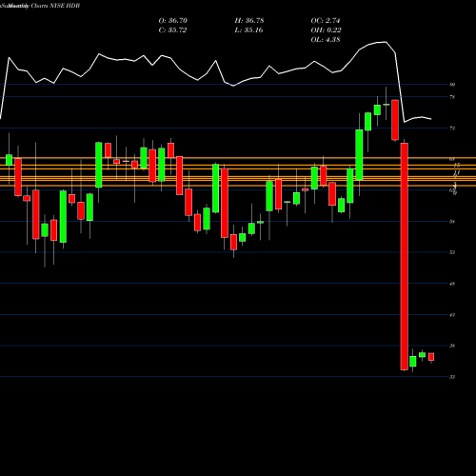The height and width of the screenshot is (476, 476).
Task: Click the 'OL: 4.38' reading
Action: 326,39
